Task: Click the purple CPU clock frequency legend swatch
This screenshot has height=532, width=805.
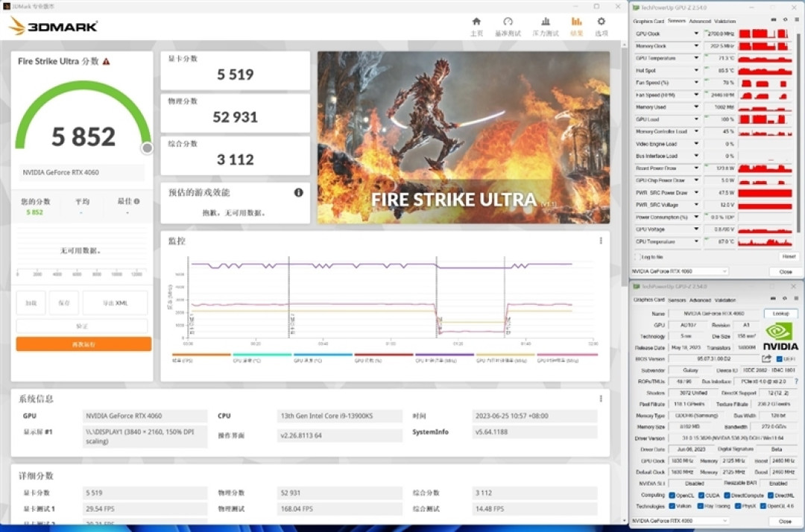Action: 444,355
